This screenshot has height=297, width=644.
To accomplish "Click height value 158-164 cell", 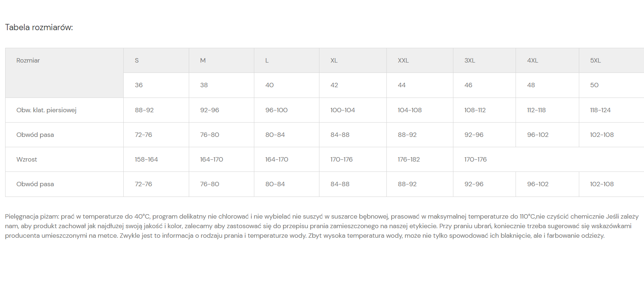I will click(146, 159).
